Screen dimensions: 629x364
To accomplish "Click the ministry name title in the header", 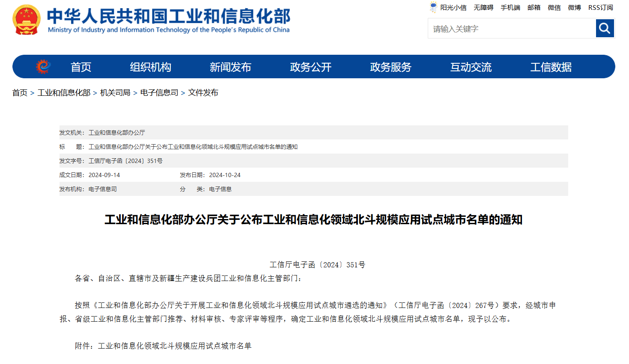I will tap(169, 16).
